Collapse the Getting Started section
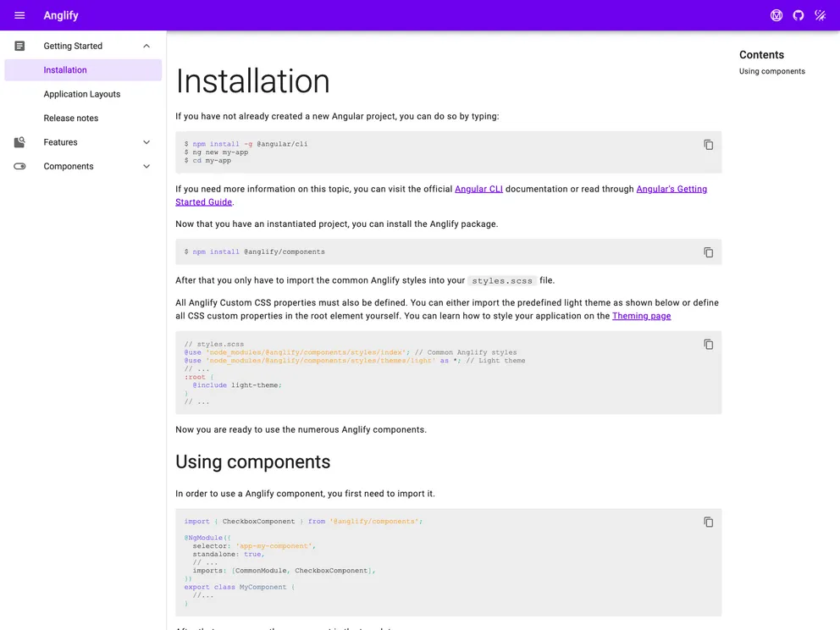The width and height of the screenshot is (840, 630). pyautogui.click(x=146, y=45)
